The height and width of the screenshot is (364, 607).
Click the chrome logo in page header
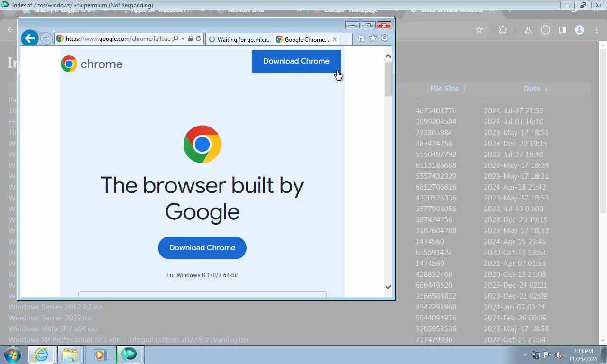(92, 64)
